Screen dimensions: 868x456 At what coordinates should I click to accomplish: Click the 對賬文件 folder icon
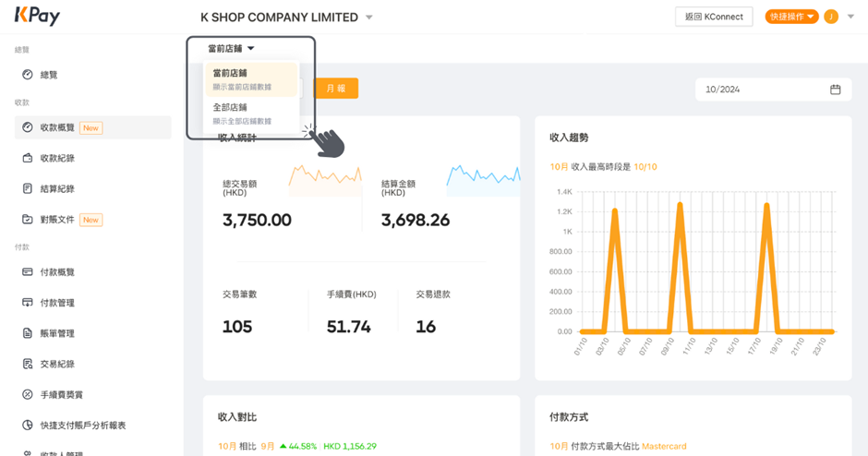pos(27,219)
